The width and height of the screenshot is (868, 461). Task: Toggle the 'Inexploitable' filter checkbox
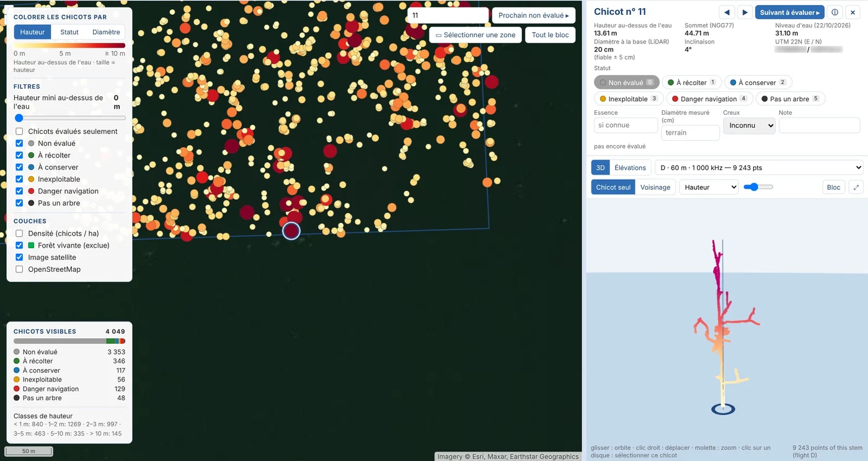[19, 179]
